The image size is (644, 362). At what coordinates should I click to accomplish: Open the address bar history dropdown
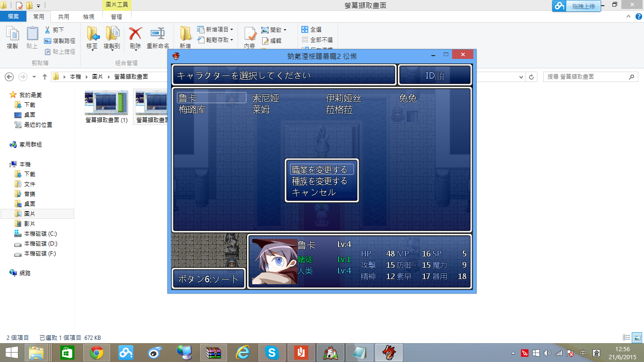tap(521, 77)
